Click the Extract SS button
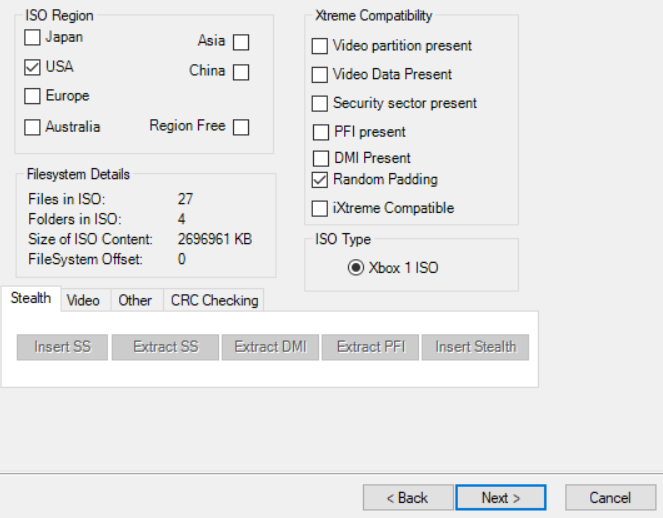This screenshot has height=518, width=663. 165,347
